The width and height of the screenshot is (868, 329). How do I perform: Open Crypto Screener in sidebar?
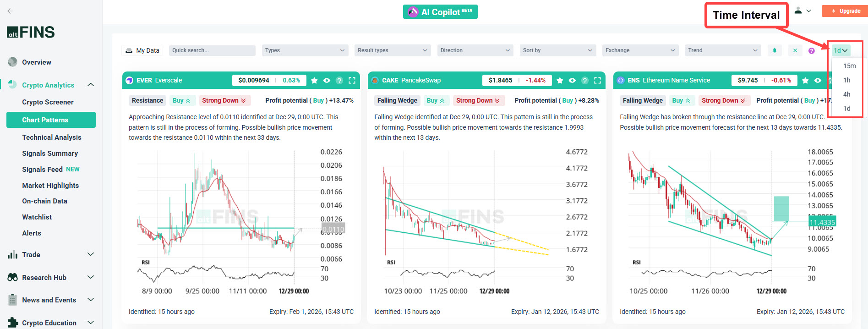pyautogui.click(x=48, y=102)
